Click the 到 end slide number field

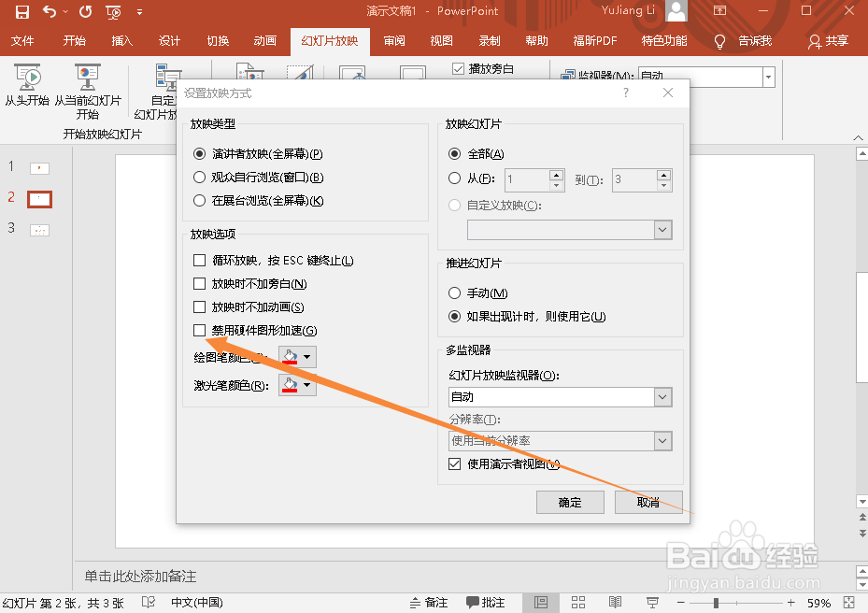634,180
